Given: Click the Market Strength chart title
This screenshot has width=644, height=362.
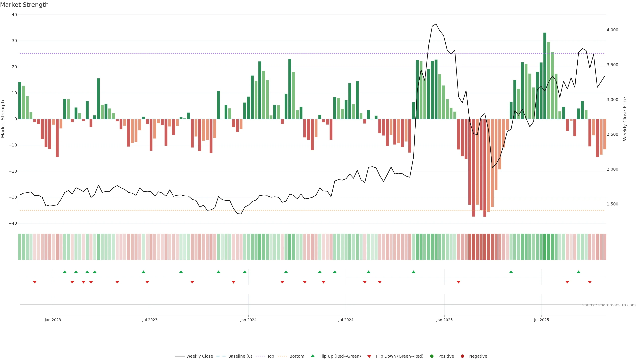Looking at the screenshot, I should (24, 5).
